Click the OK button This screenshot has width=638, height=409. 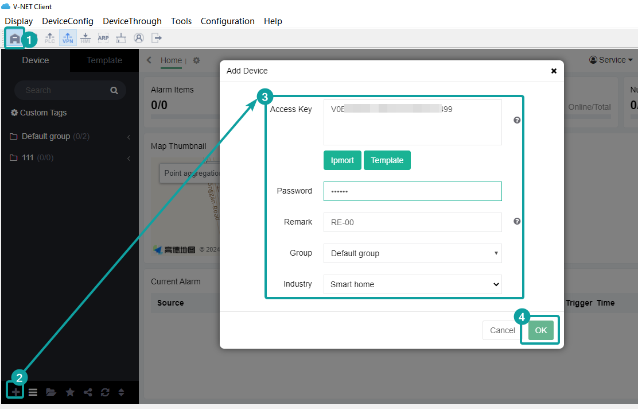coord(540,329)
